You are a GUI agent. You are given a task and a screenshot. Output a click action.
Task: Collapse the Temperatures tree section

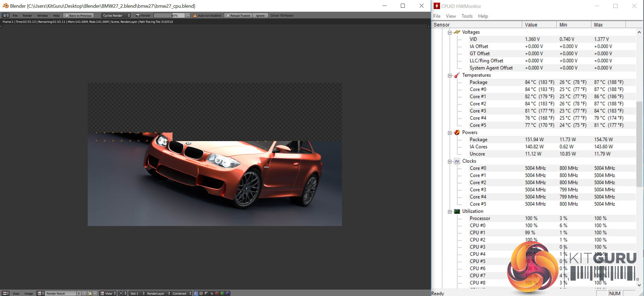450,75
